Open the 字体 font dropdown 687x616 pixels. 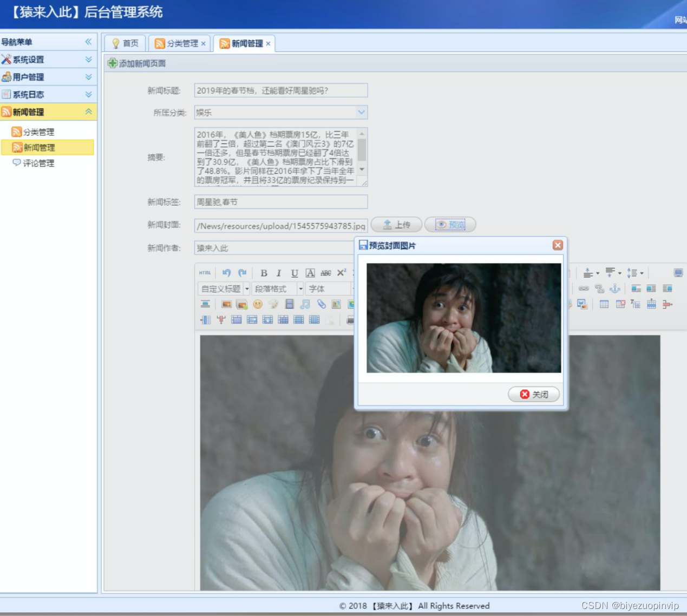coord(329,289)
